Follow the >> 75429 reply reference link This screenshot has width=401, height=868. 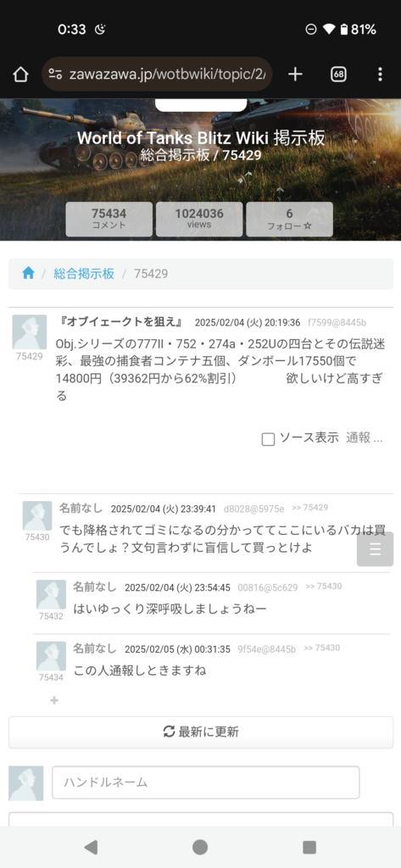pos(310,507)
